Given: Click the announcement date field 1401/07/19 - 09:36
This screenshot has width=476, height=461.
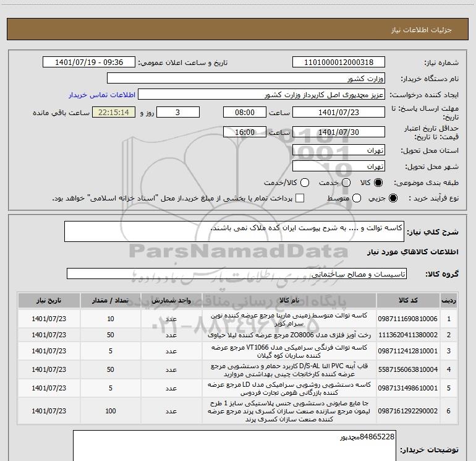Looking at the screenshot, I should (x=89, y=62).
